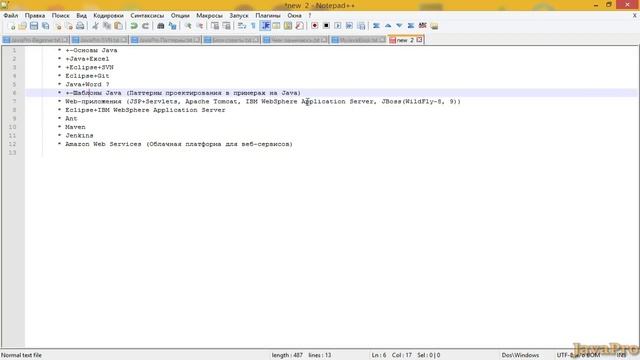Click the Document Map toolbar icon
Image resolution: width=640 pixels, height=360 pixels.
pos(288,26)
